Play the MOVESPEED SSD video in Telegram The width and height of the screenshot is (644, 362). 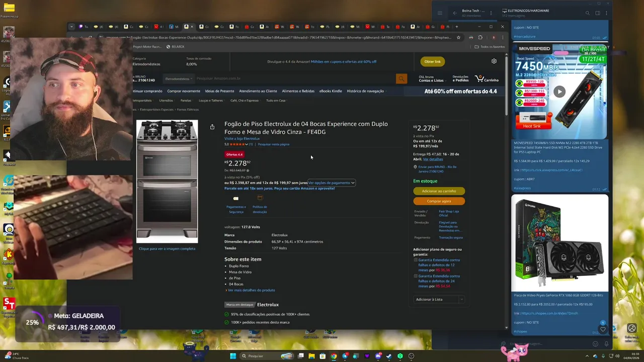coord(559,92)
